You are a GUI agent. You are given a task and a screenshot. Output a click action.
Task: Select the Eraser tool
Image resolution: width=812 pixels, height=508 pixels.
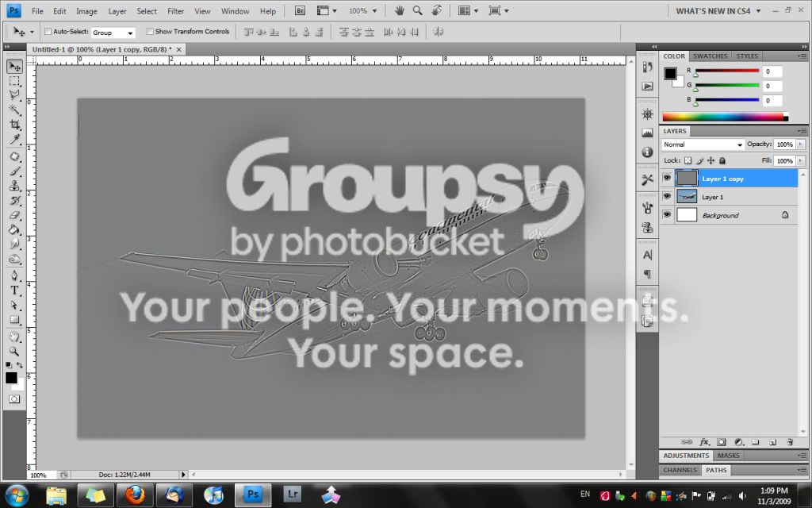14,214
